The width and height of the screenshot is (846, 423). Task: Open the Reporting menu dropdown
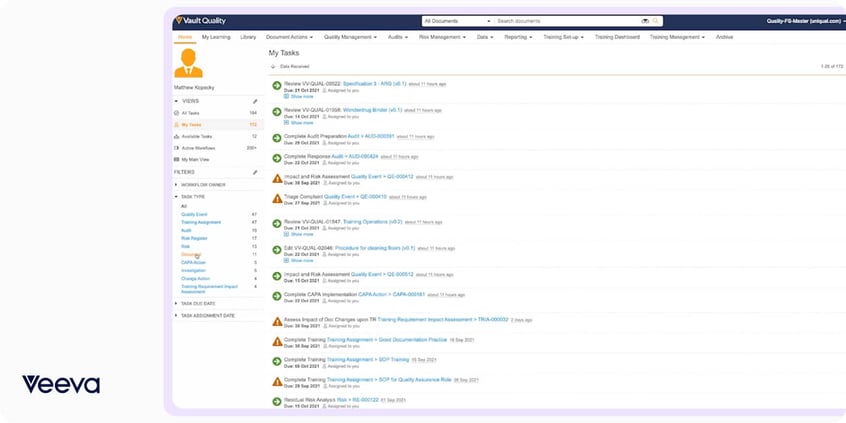click(518, 37)
